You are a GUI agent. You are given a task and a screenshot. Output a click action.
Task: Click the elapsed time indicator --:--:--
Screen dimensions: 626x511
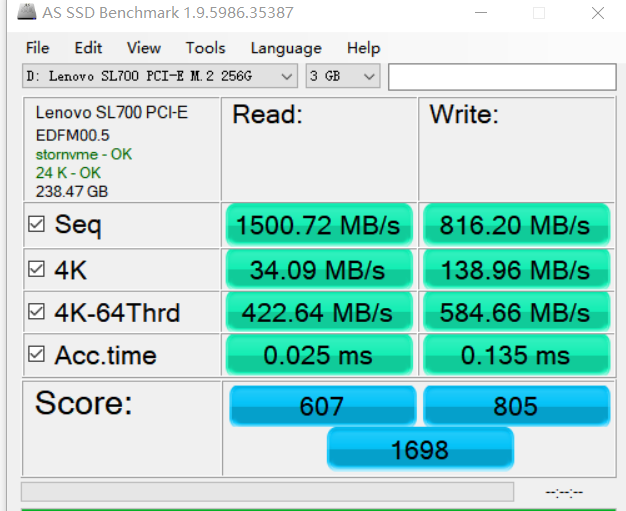click(564, 492)
